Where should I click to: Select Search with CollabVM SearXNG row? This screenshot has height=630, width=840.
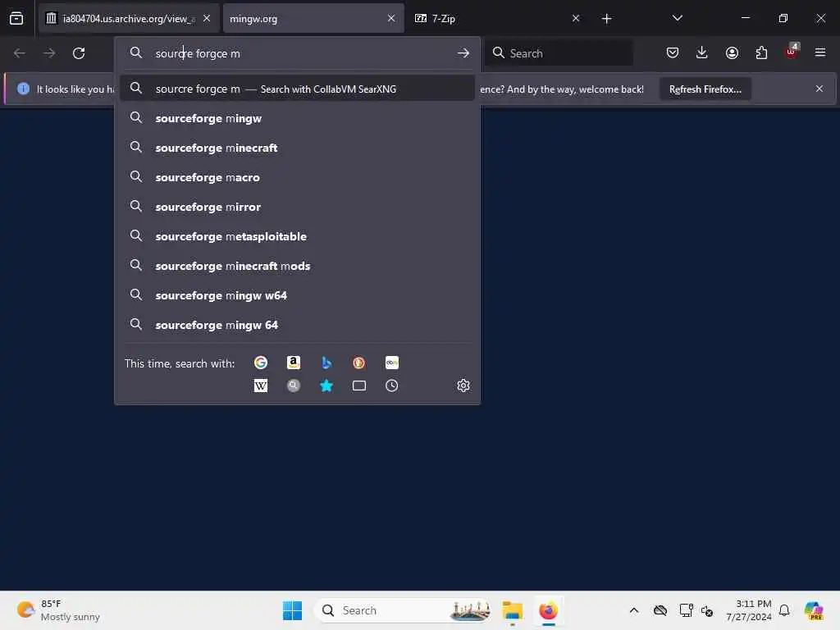tap(297, 89)
